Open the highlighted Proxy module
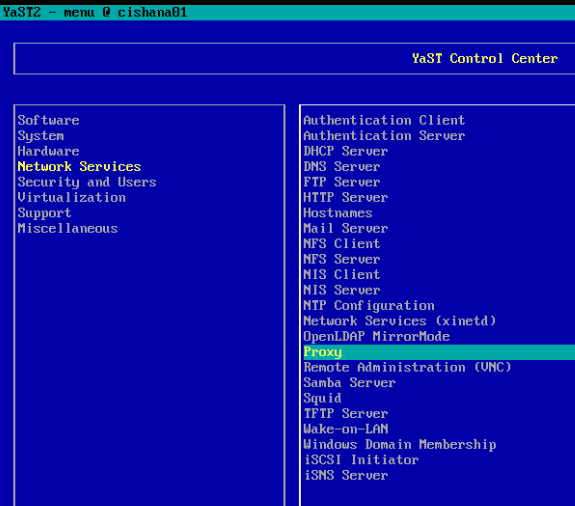 (439, 352)
